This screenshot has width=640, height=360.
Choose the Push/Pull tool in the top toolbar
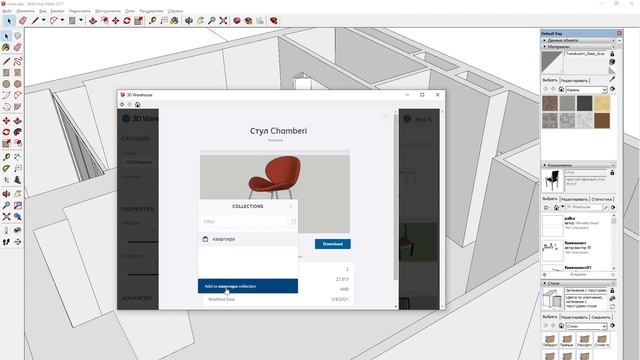pos(93,20)
